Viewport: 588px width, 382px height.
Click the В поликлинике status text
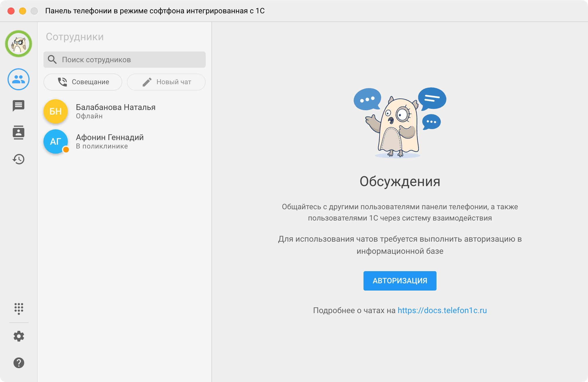[102, 146]
